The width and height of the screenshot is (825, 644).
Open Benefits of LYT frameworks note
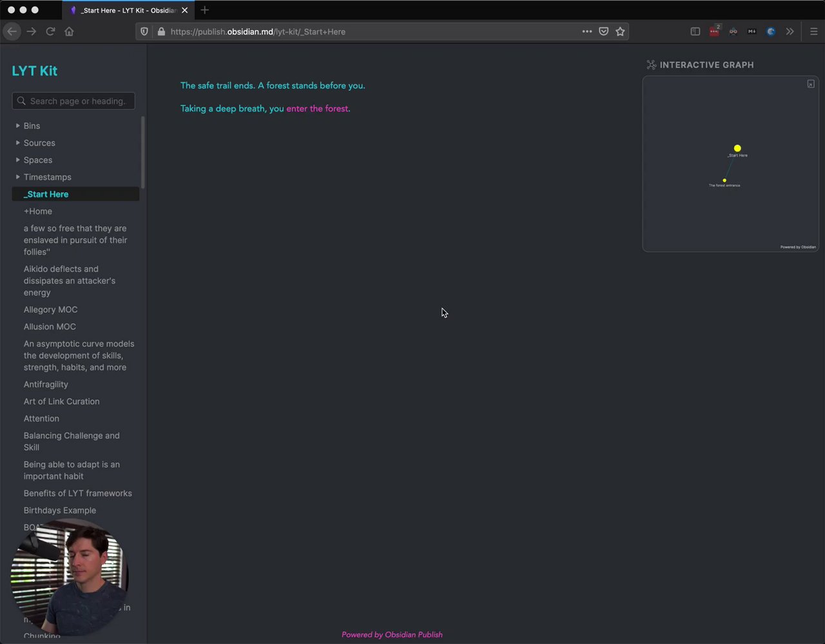click(78, 493)
